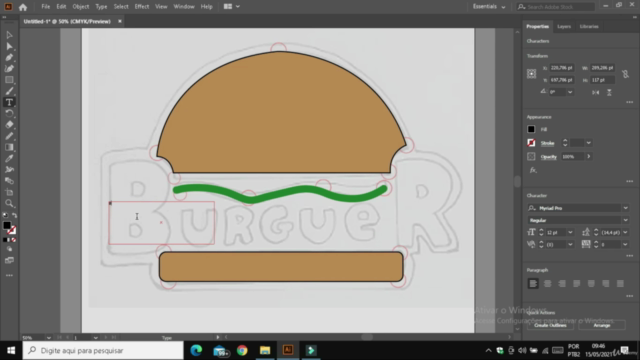Open the font family Myriad Pro dropdown
The width and height of the screenshot is (640, 360).
pos(625,208)
